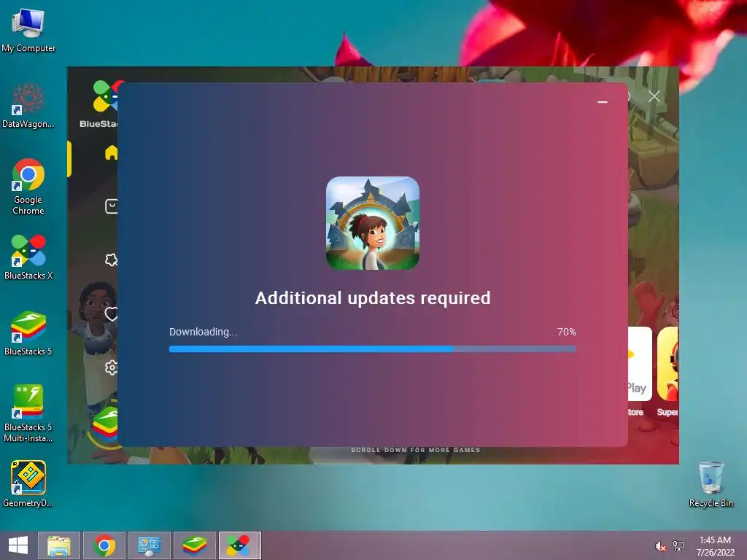Click the Downloading... status text
The width and height of the screenshot is (747, 560).
(x=204, y=332)
